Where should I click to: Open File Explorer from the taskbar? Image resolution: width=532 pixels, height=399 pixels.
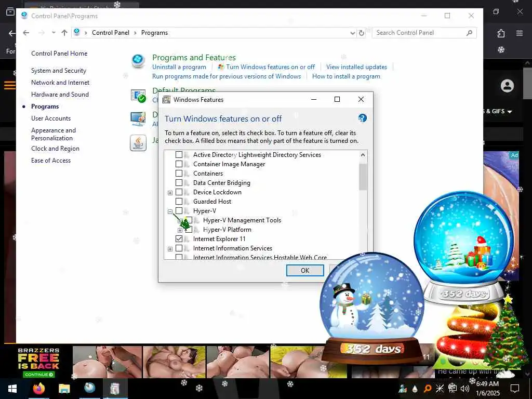(64, 389)
